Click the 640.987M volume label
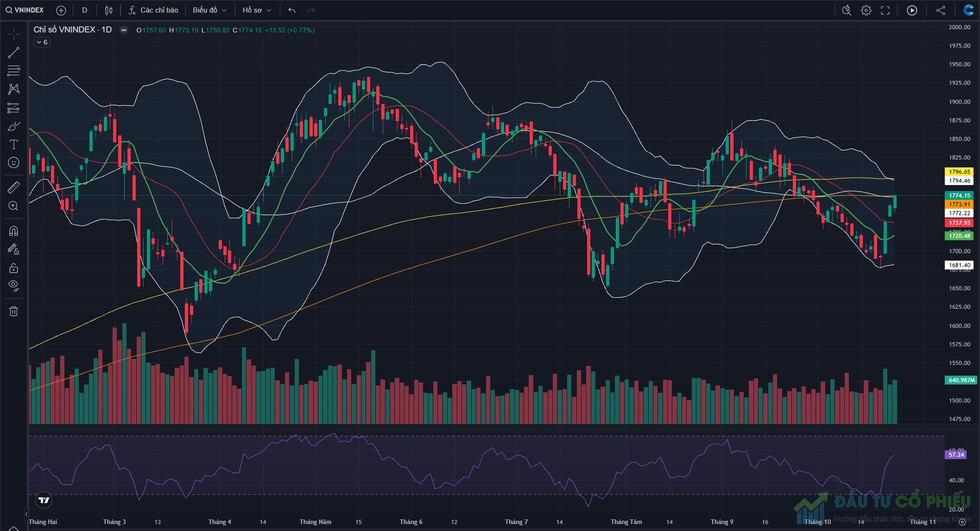Viewport: 980px width, 531px height. 961,380
